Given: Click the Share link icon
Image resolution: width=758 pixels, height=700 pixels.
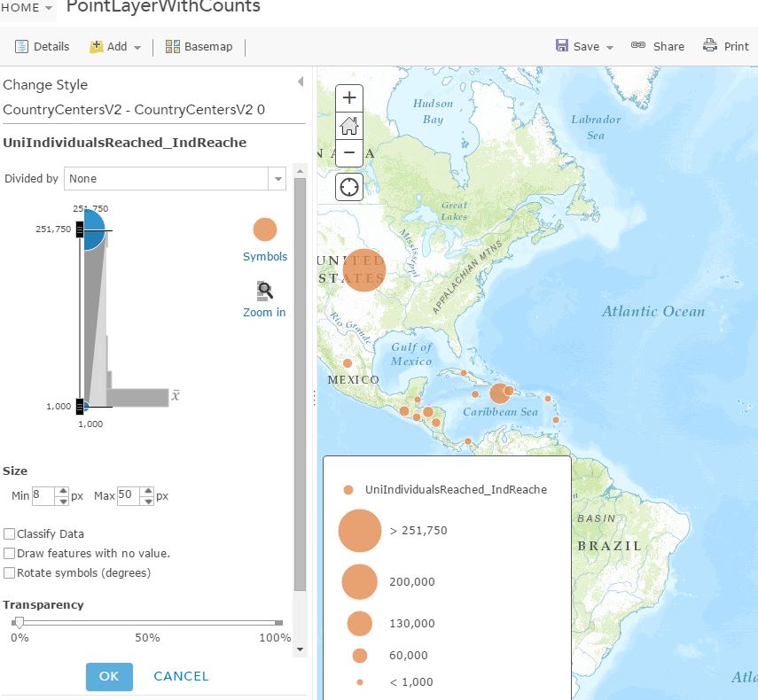Looking at the screenshot, I should click(x=638, y=45).
